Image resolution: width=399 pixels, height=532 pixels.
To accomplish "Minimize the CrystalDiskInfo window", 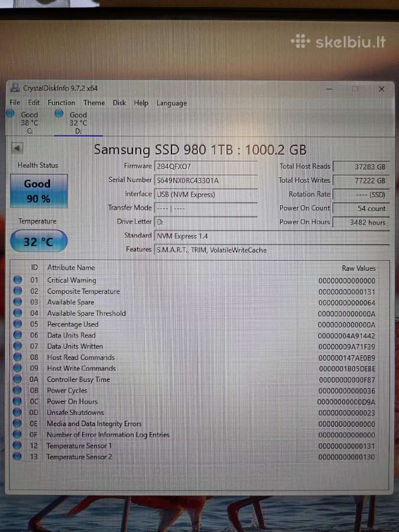I will pos(329,89).
